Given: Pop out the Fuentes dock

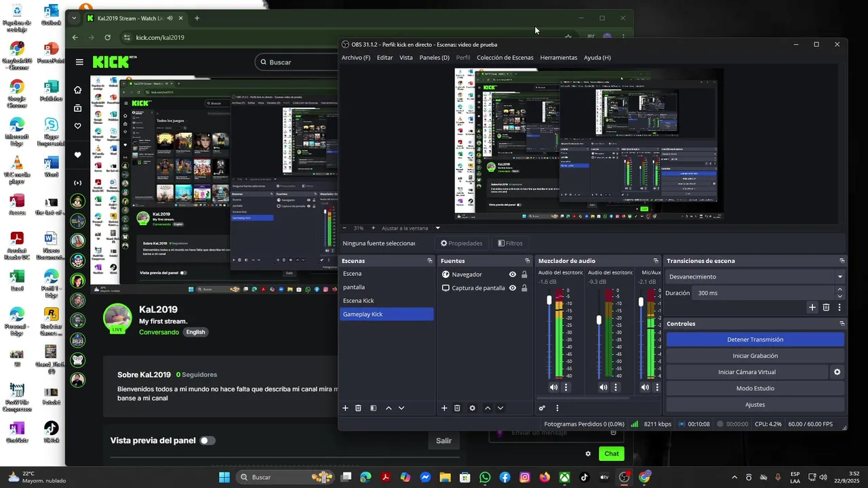Looking at the screenshot, I should click(x=527, y=261).
